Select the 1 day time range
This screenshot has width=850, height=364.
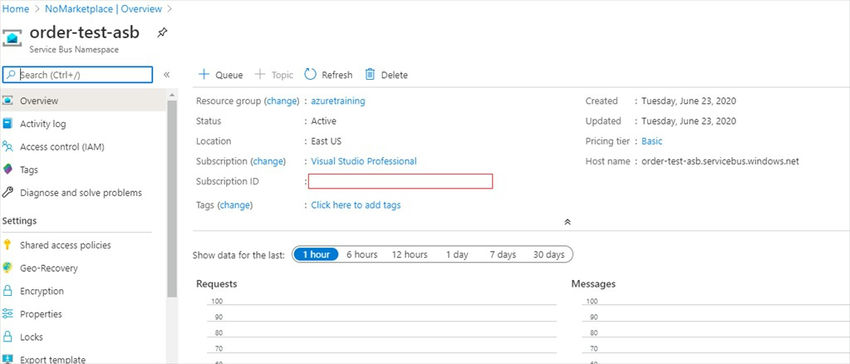click(x=457, y=254)
